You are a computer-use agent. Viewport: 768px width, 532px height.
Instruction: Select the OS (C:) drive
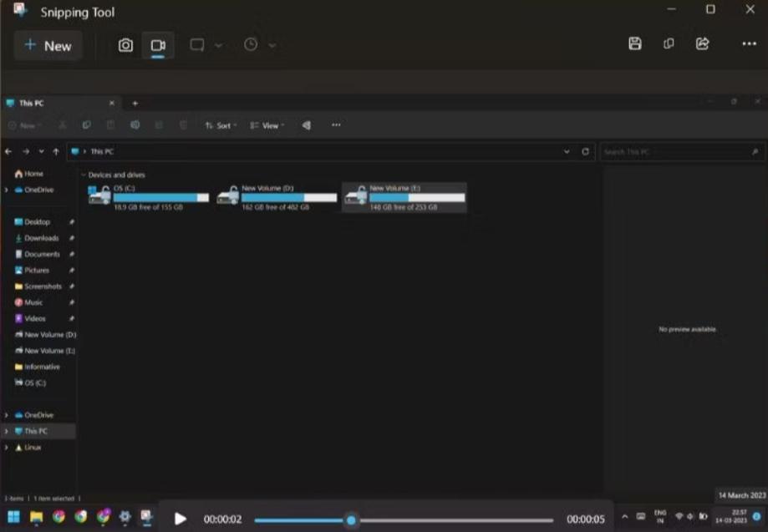coord(149,197)
